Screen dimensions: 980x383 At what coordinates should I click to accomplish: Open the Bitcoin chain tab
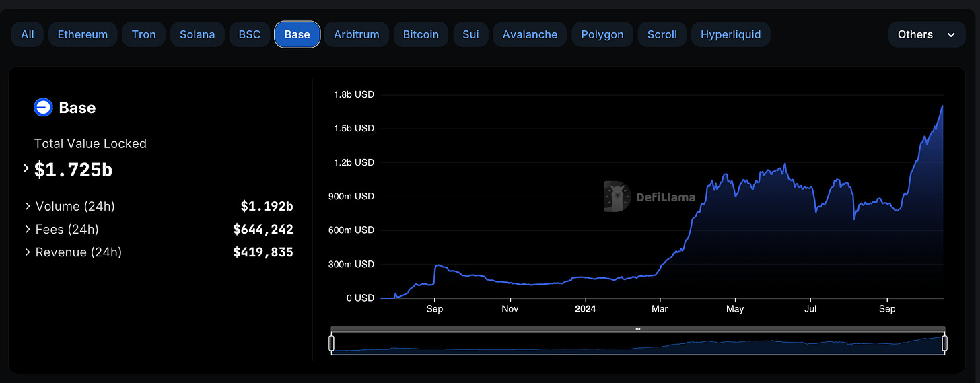[421, 34]
